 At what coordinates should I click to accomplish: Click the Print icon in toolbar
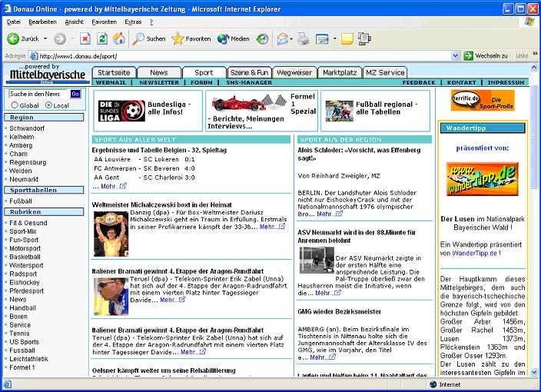(304, 38)
